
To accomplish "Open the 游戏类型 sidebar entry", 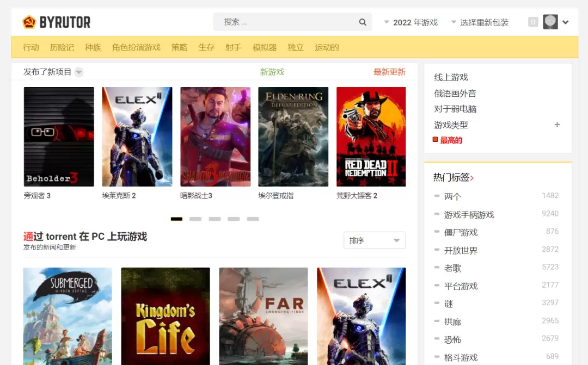I will pos(451,125).
